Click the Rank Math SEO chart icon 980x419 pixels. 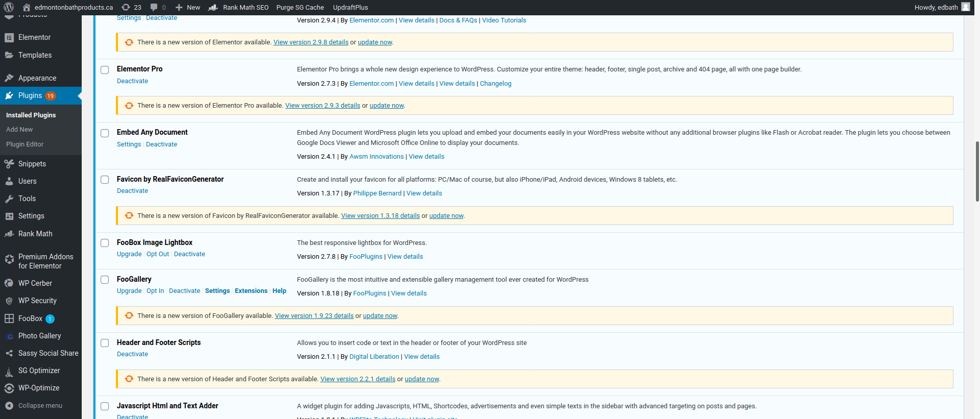pos(213,7)
